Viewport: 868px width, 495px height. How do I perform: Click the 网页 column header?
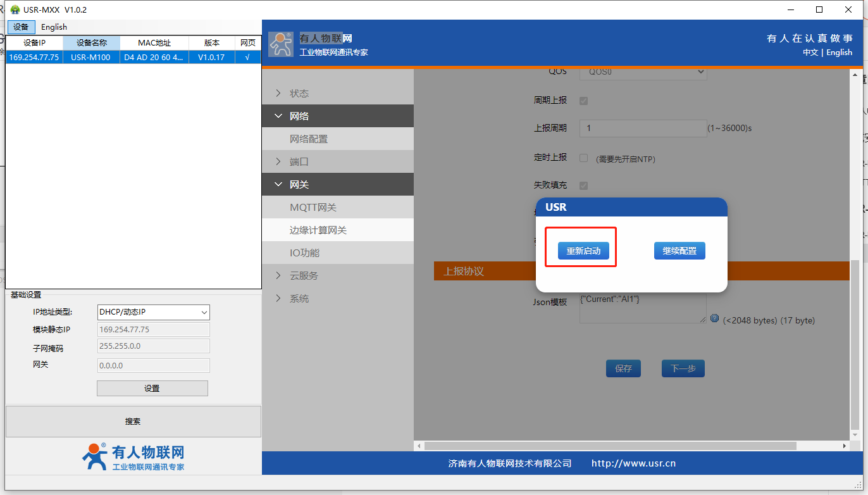tap(247, 43)
